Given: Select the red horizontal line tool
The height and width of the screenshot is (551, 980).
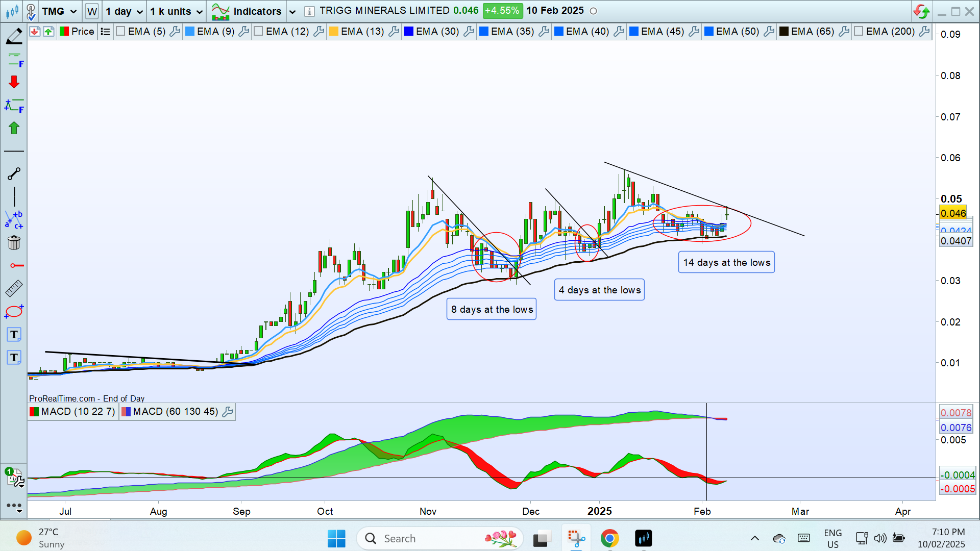Looking at the screenshot, I should [16, 265].
